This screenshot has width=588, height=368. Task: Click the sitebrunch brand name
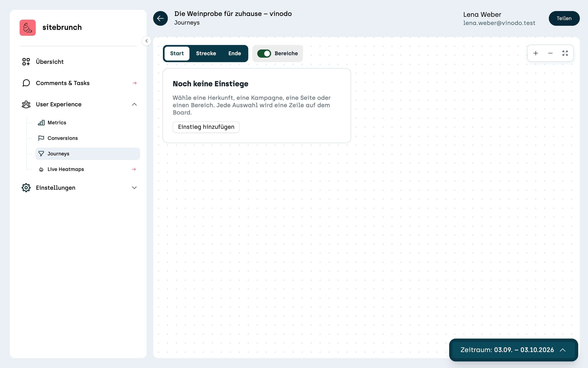tap(62, 27)
